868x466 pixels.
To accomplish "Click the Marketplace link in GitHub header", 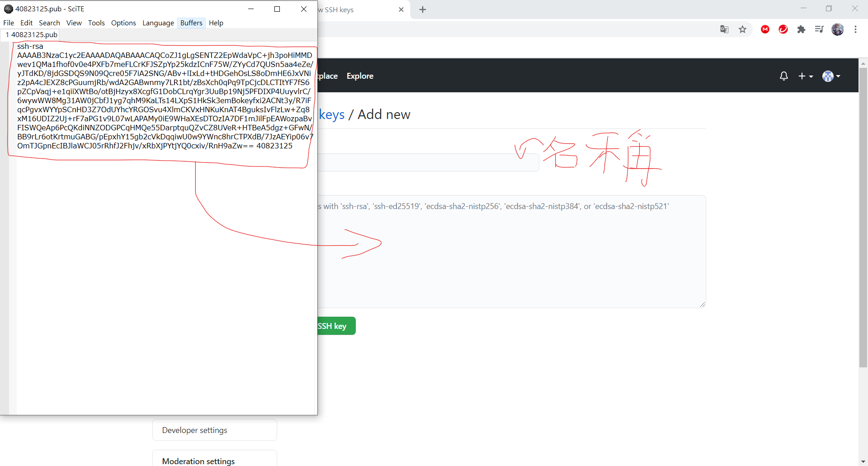I will [328, 76].
